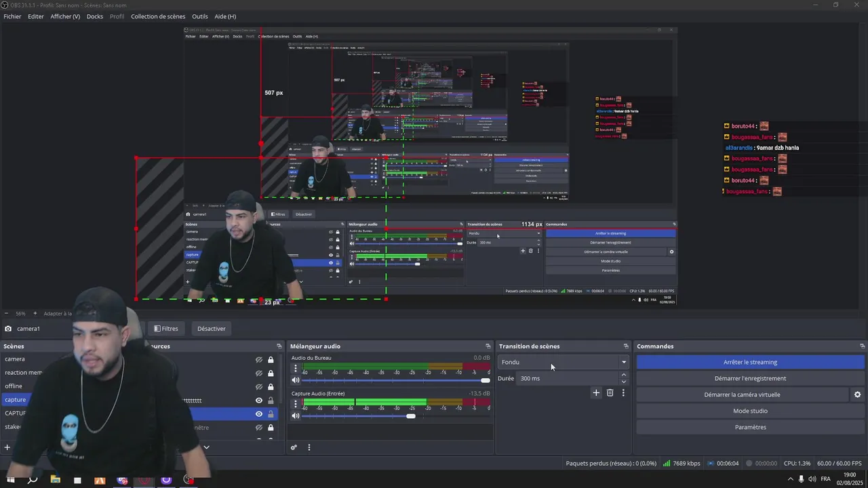
Task: Hide the ttttttttt source with eye
Action: click(x=258, y=401)
